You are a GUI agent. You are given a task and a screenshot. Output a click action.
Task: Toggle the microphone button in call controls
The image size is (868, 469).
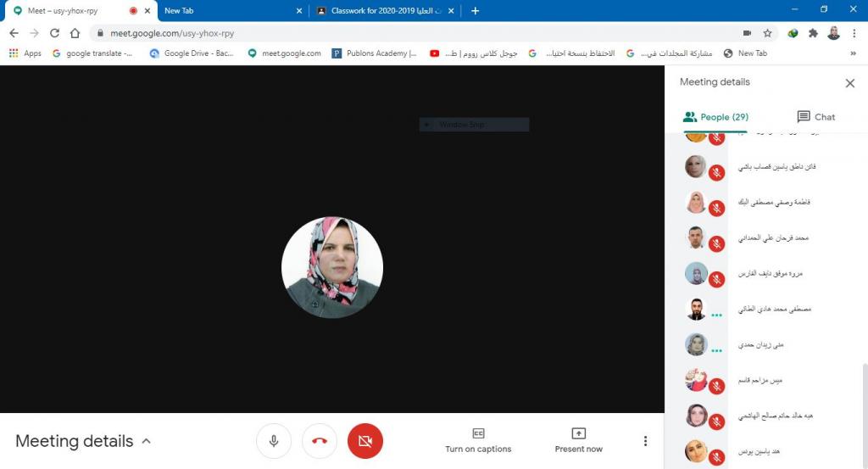tap(274, 441)
